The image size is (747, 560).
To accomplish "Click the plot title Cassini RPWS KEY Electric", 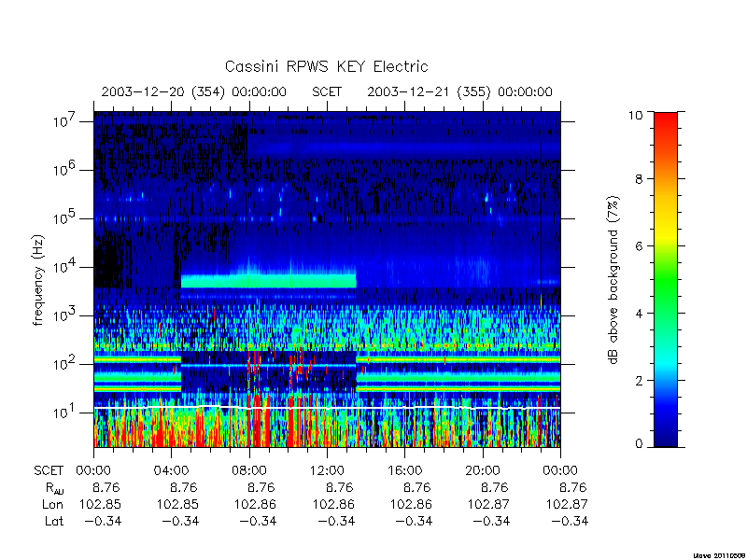I will [326, 66].
